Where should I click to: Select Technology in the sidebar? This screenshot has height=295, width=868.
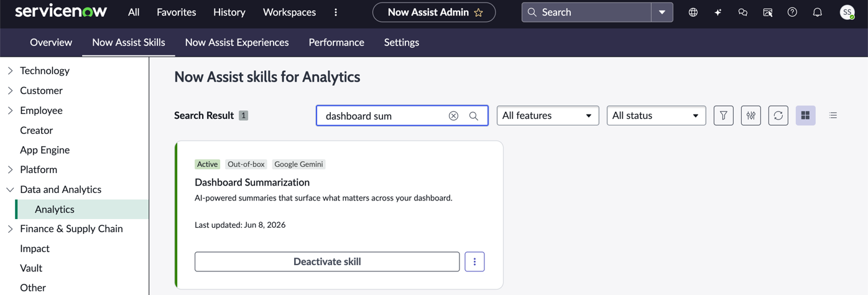tap(45, 71)
